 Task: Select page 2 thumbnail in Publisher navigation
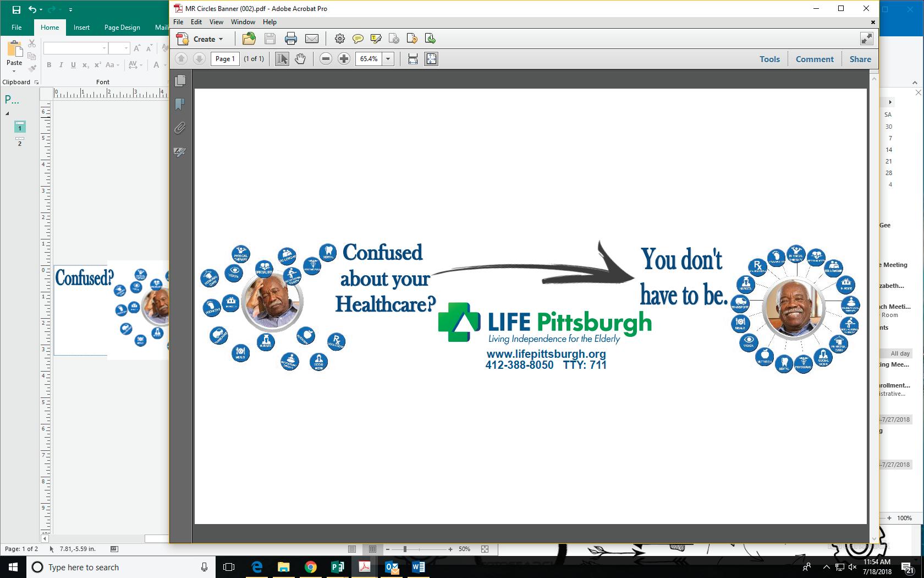(x=20, y=142)
